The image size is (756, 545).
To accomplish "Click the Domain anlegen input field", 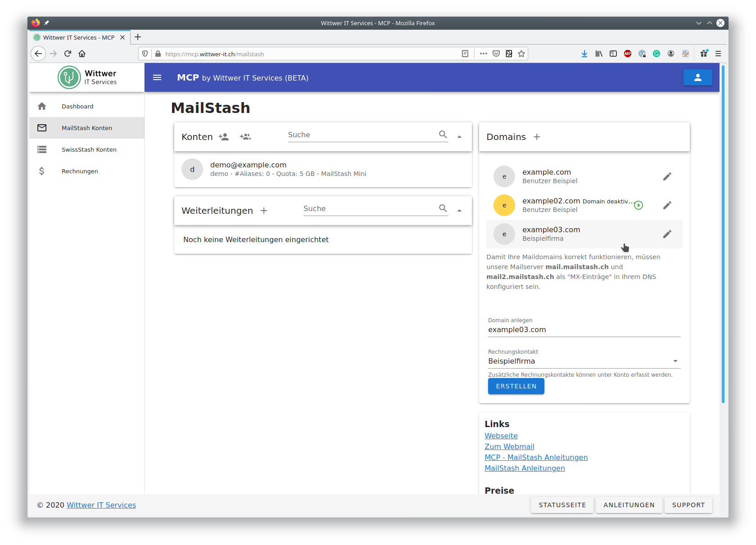I will 584,329.
